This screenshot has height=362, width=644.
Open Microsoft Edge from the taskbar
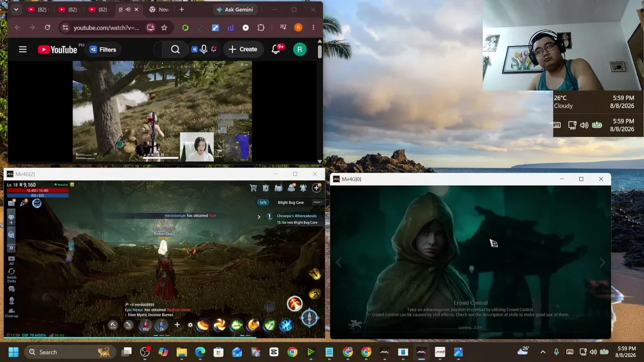coord(200,352)
